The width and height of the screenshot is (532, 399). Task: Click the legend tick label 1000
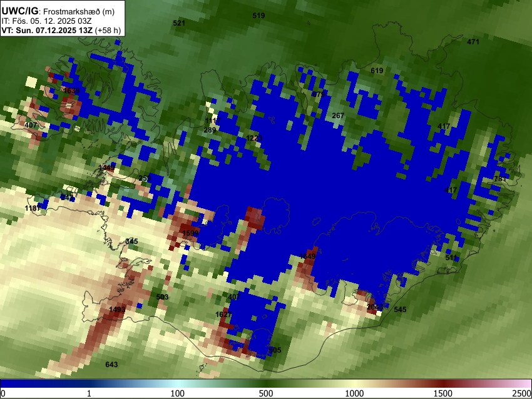354,393
